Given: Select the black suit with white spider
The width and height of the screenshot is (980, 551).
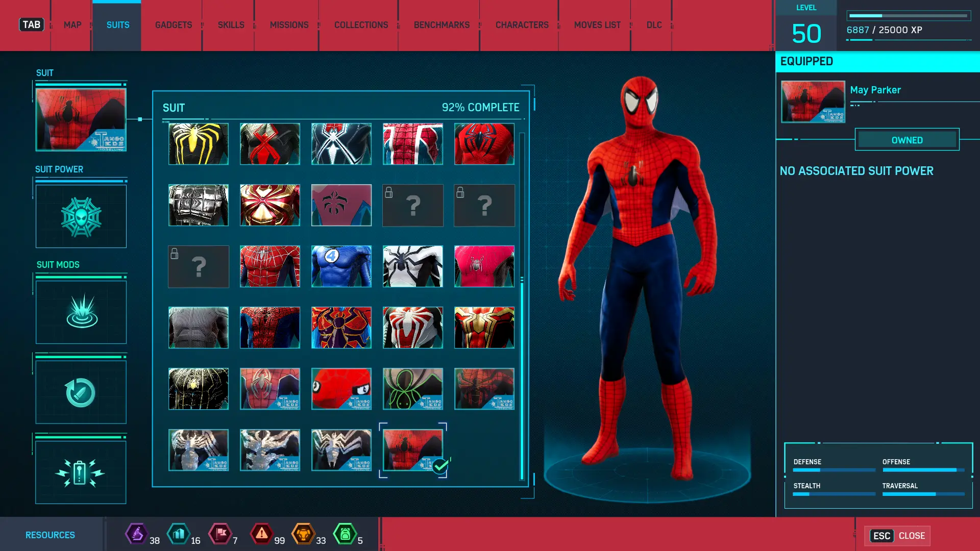Looking at the screenshot, I should (x=341, y=144).
